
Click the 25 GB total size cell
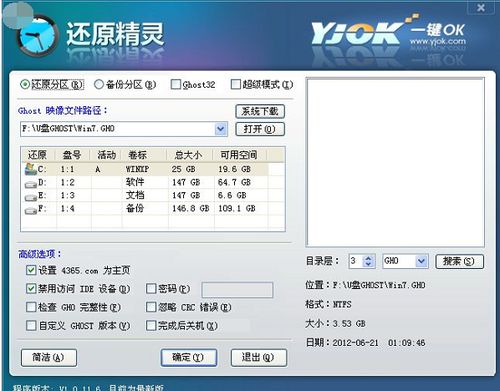[x=184, y=169]
